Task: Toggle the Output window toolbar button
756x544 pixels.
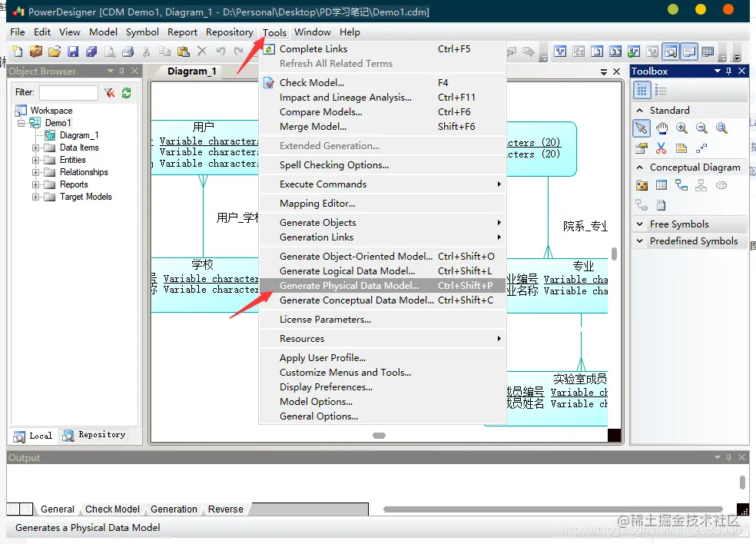Action: 689,51
